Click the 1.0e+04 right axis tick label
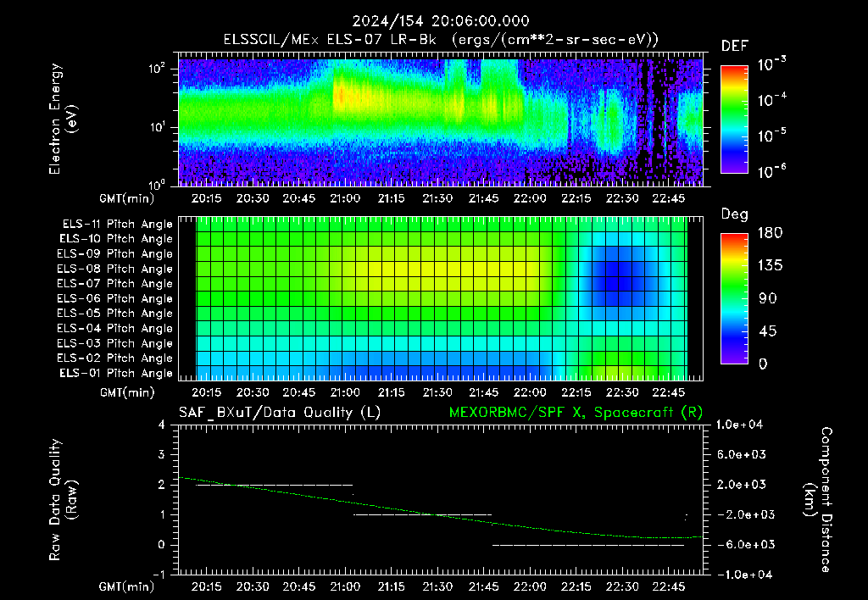Image resolution: width=868 pixels, height=600 pixels. tap(739, 425)
